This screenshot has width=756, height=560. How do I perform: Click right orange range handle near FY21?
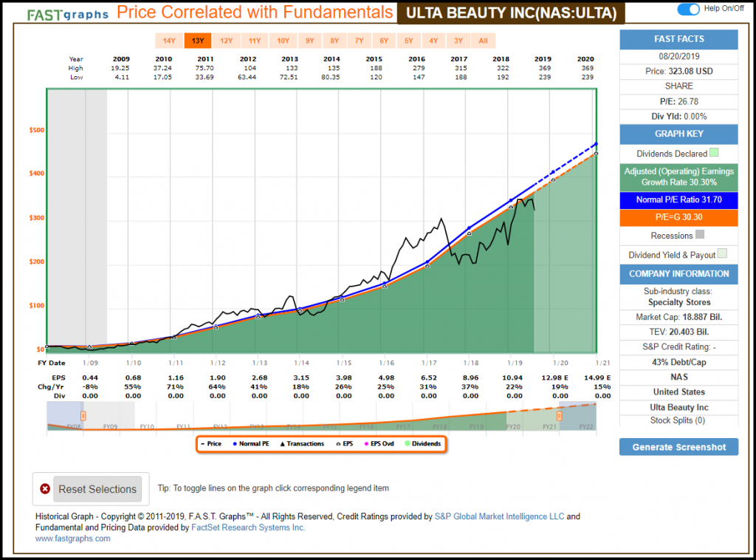pyautogui.click(x=559, y=416)
